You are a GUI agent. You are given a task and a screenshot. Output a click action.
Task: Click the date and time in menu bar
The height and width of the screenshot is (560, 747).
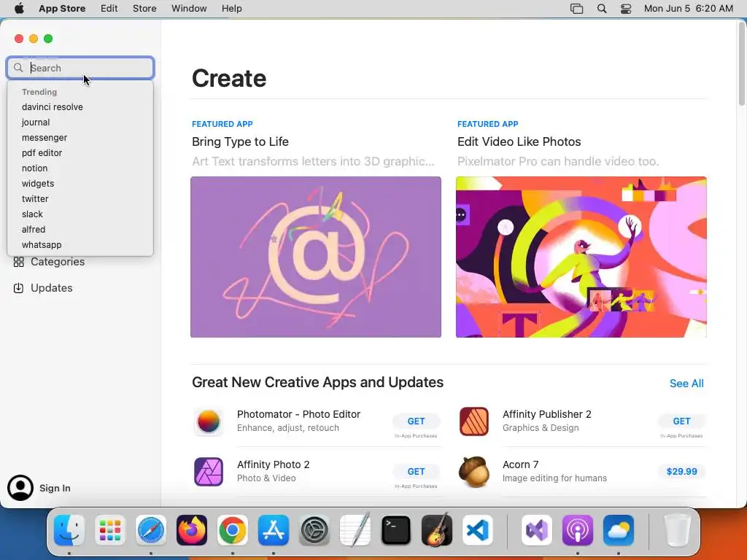689,9
